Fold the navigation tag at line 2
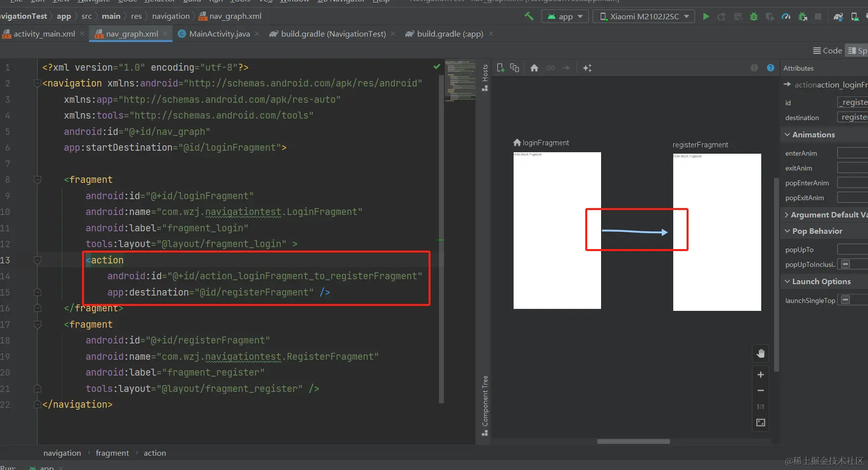This screenshot has width=868, height=470. point(37,83)
